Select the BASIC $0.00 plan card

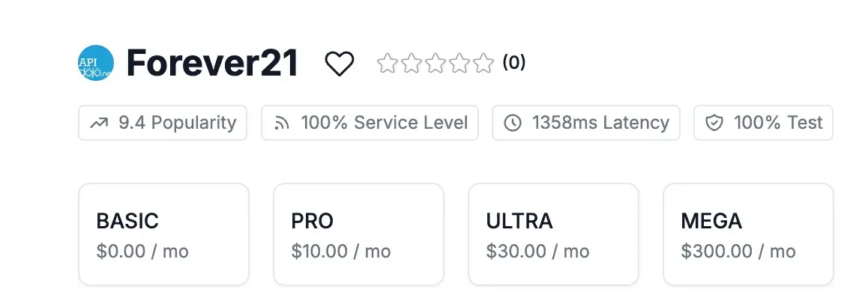tap(163, 234)
